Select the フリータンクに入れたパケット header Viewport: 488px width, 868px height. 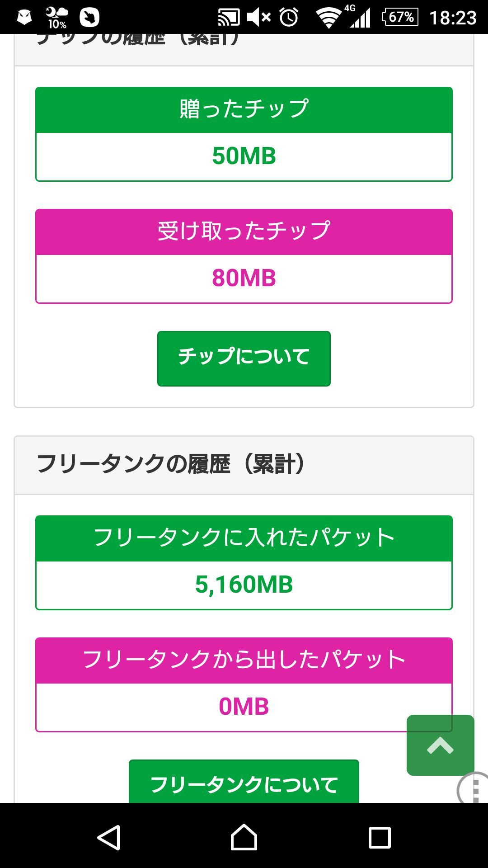click(x=244, y=538)
